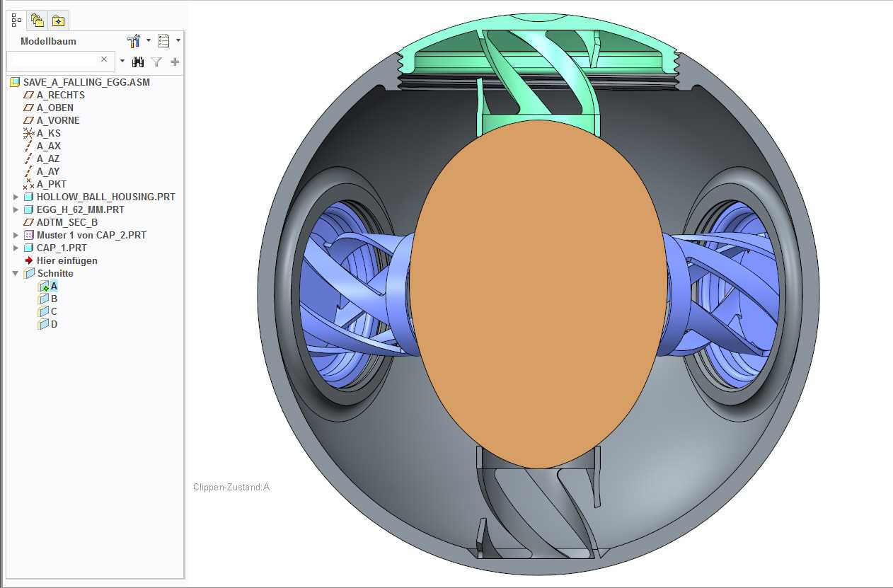Expand the tree display options arrow
The image size is (893, 588).
(x=178, y=41)
